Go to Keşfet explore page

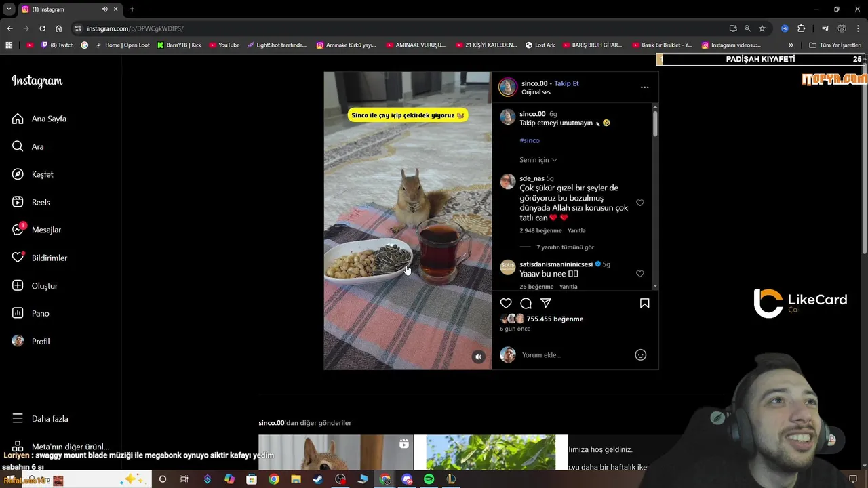tap(33, 174)
